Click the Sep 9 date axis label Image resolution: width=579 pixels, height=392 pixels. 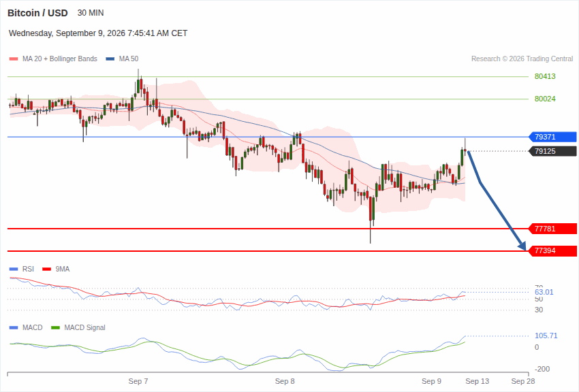431,381
